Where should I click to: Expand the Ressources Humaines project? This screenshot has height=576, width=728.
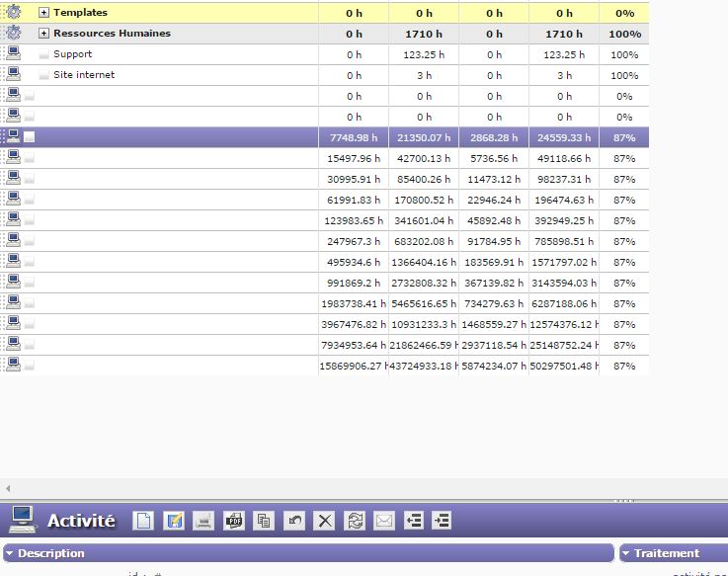coord(43,34)
